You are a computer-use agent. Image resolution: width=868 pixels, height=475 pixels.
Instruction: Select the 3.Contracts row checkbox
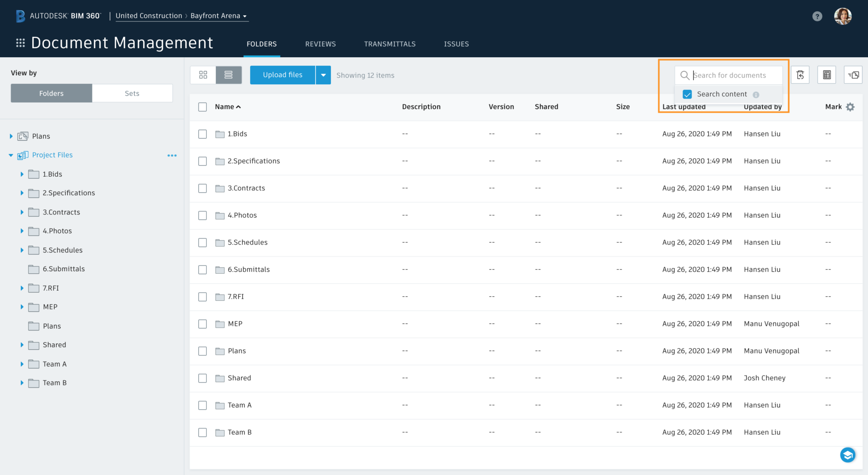(203, 188)
